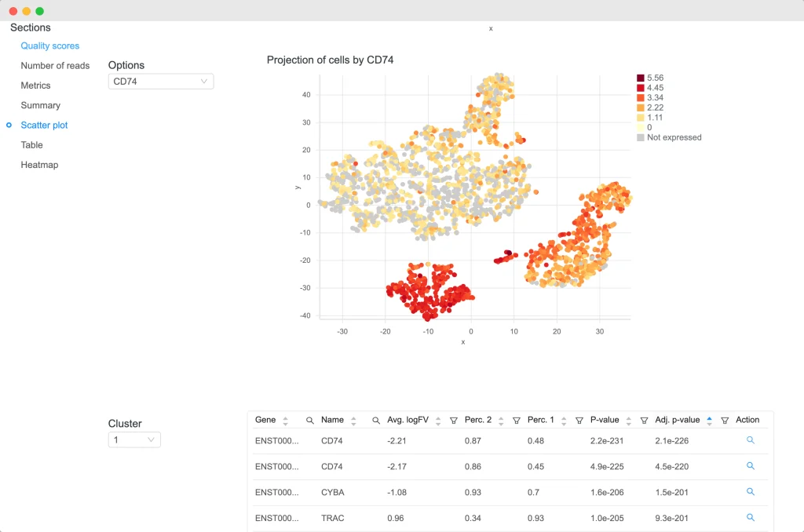
Task: Jump to the Number of reads section
Action: (55, 66)
